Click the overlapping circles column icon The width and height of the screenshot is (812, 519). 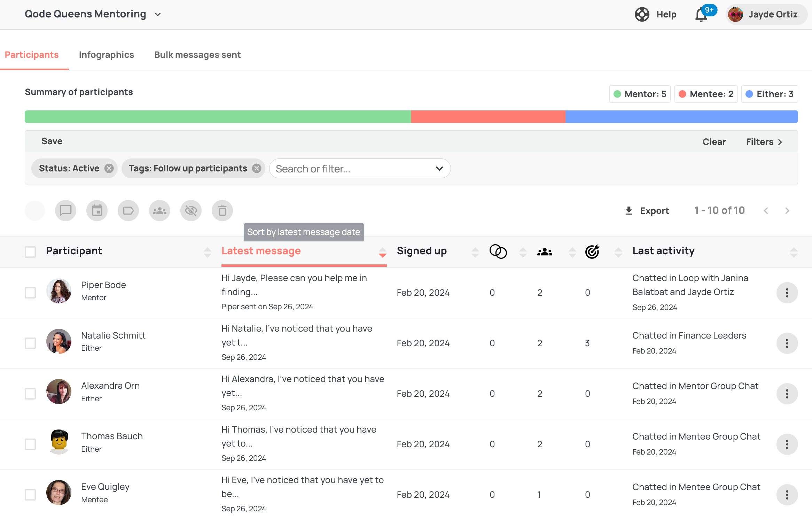(x=498, y=251)
